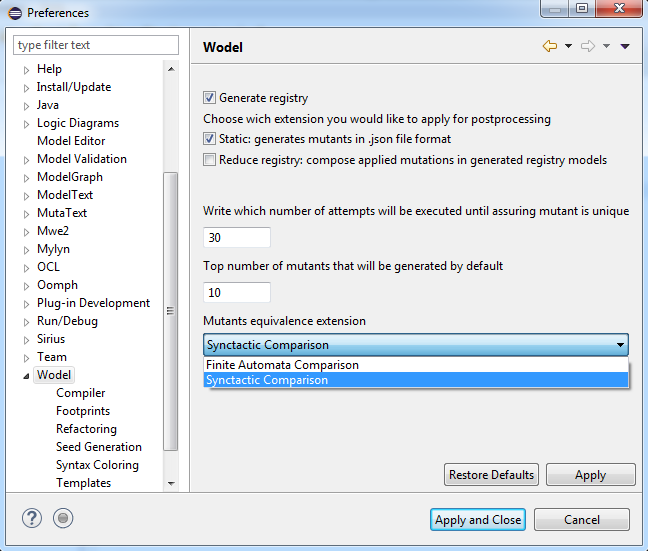Screen dimensions: 648x551
Task: Choose Synctactic Comparison in dropdown list
Action: point(416,380)
